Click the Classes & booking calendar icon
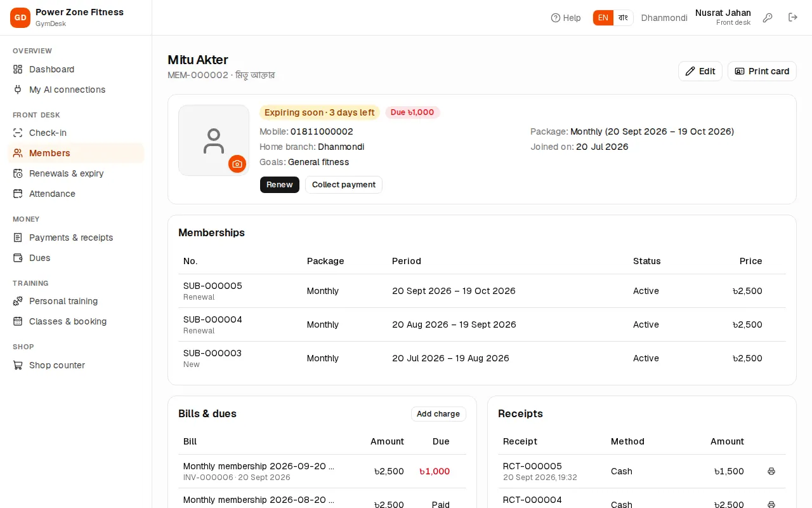The height and width of the screenshot is (508, 812). 18,321
